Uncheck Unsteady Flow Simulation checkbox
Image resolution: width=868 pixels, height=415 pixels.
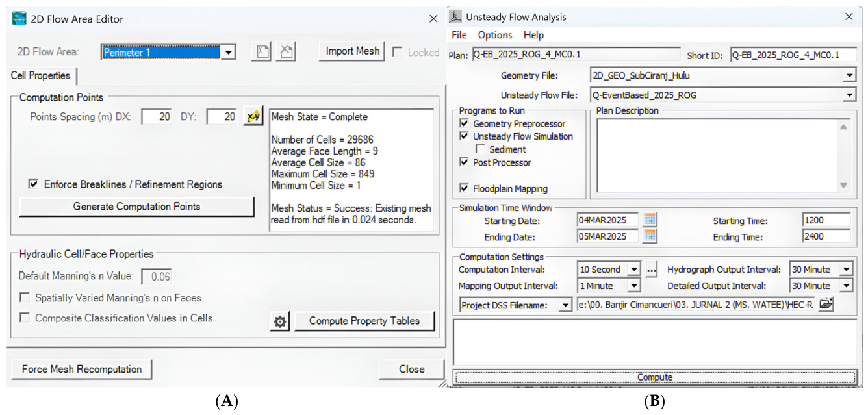[464, 136]
